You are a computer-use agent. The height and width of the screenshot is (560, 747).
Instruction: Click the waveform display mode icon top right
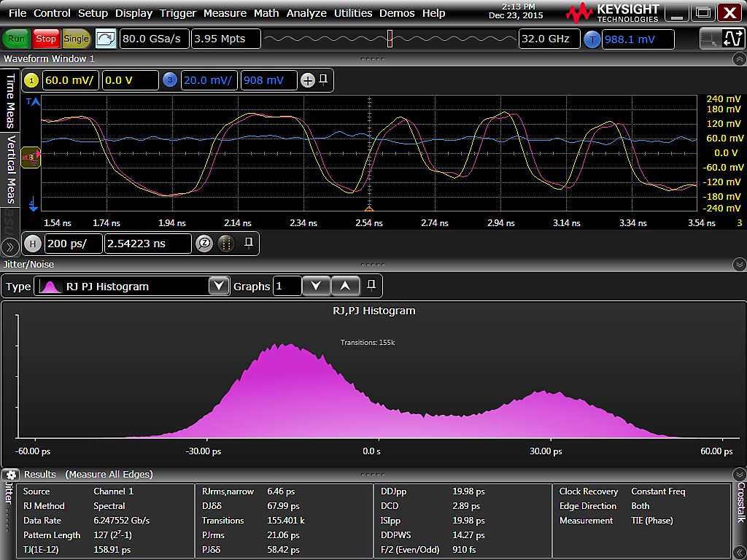(x=732, y=39)
